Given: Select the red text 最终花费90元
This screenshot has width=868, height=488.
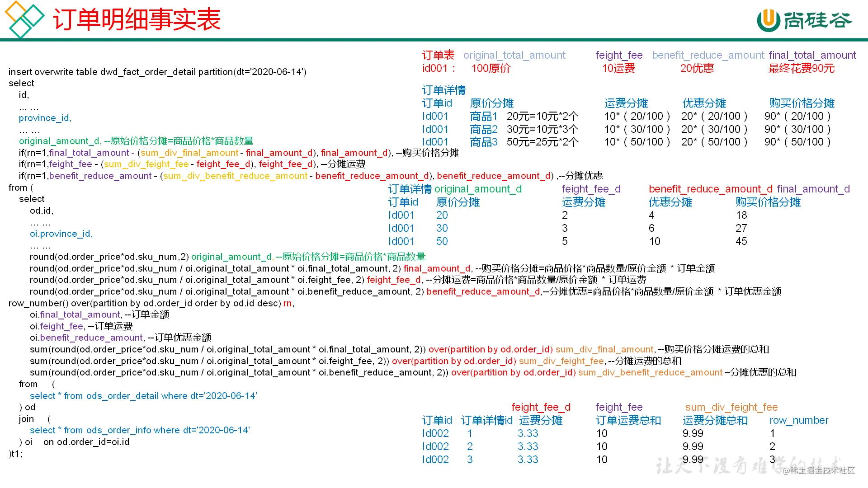Looking at the screenshot, I should (x=802, y=68).
